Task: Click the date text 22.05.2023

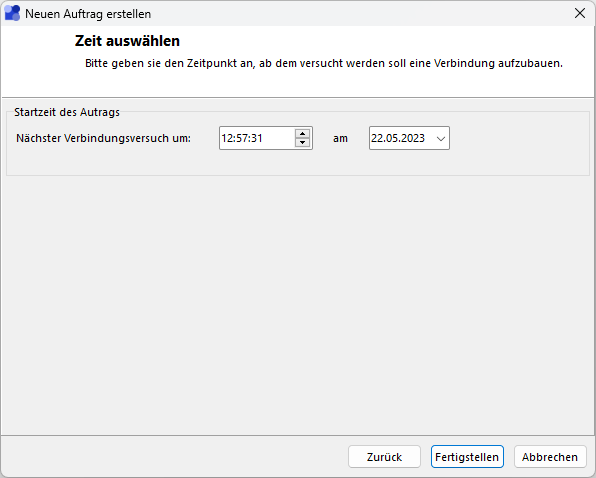Action: (398, 138)
